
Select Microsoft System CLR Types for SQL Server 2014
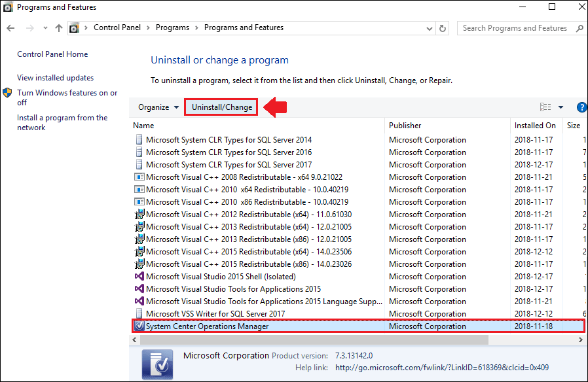tap(229, 140)
